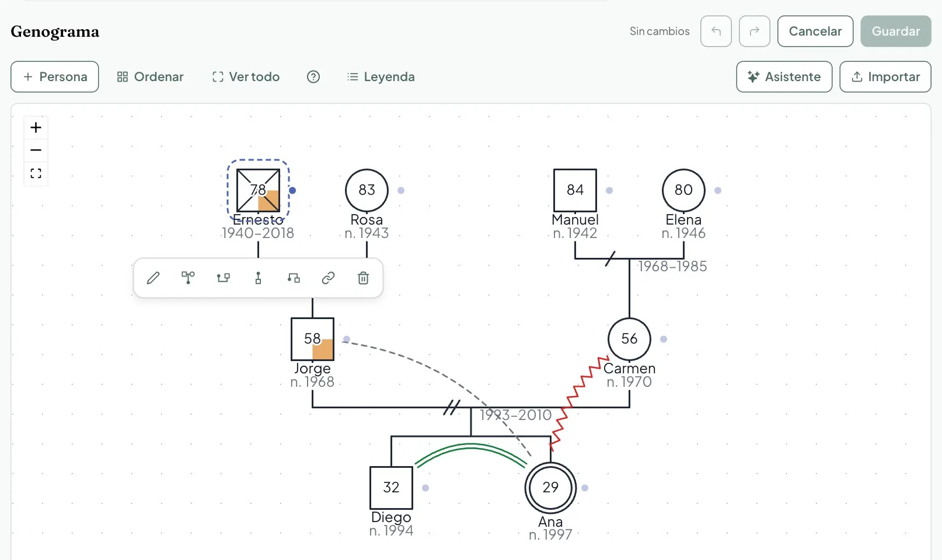Select the Manuel square node
942x560 pixels.
click(x=575, y=190)
